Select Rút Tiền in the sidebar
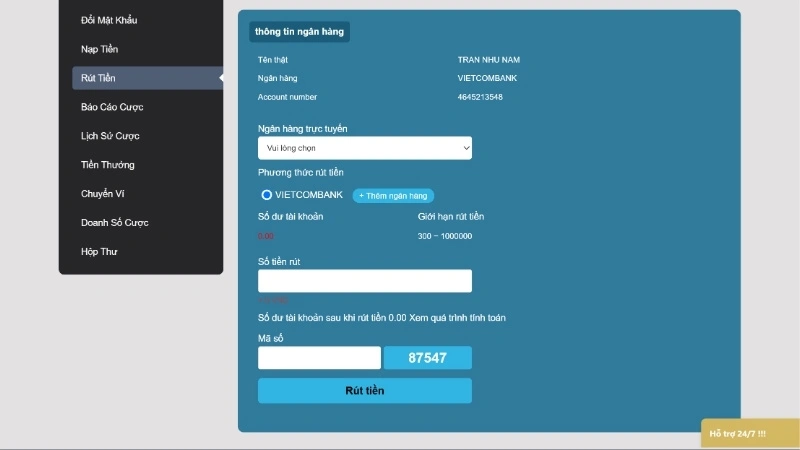This screenshot has width=800, height=450. (x=99, y=78)
